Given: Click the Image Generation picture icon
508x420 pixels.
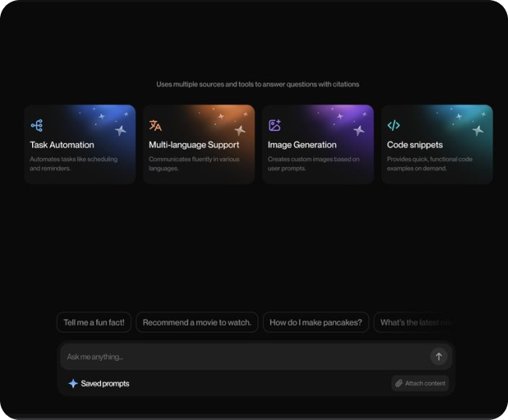Looking at the screenshot, I should click(275, 125).
